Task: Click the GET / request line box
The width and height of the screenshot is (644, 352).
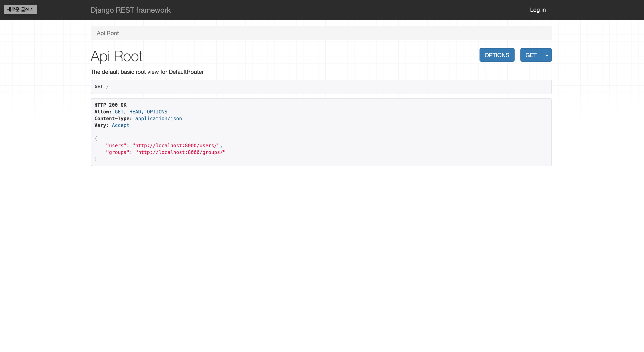Action: click(321, 87)
